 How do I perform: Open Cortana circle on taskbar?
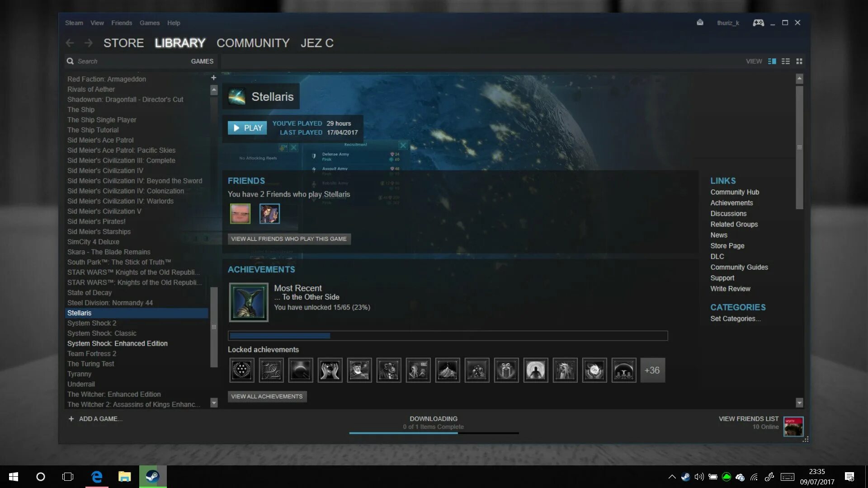[x=41, y=477]
